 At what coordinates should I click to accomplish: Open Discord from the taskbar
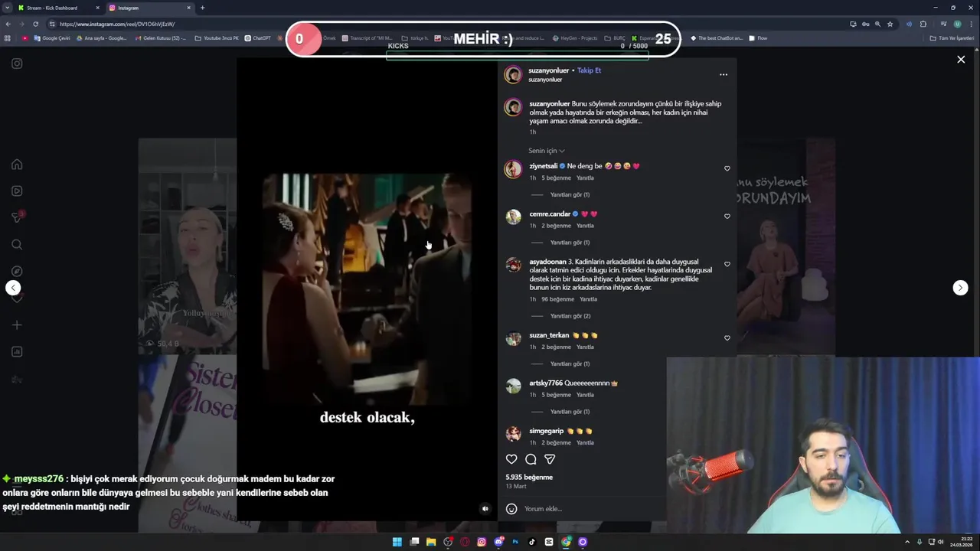click(x=498, y=542)
